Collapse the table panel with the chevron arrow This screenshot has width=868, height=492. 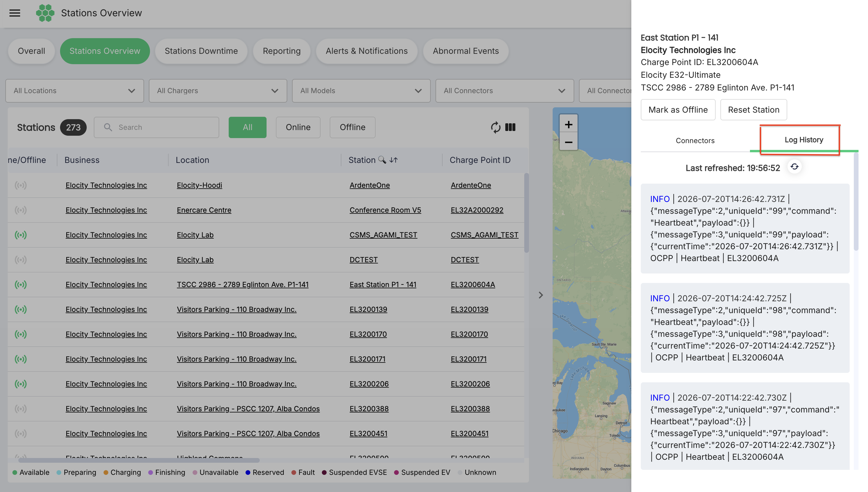click(541, 295)
